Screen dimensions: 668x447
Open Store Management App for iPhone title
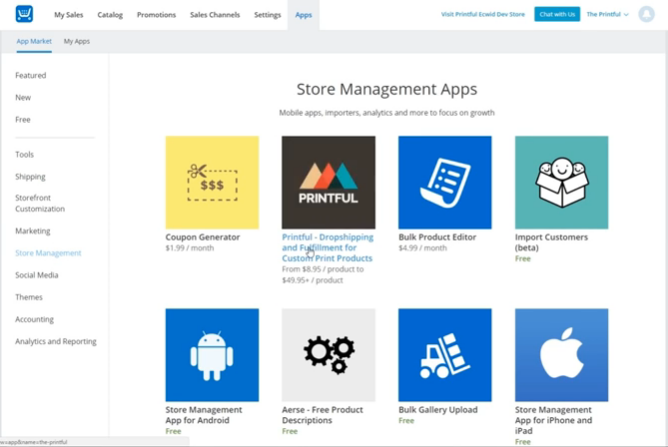click(x=553, y=420)
